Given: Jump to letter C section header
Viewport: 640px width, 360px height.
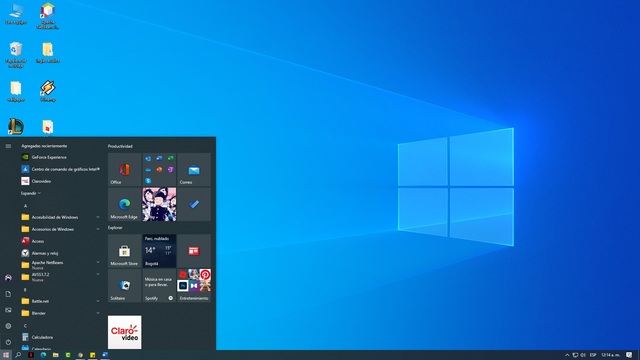Looking at the screenshot, I should pyautogui.click(x=25, y=326).
